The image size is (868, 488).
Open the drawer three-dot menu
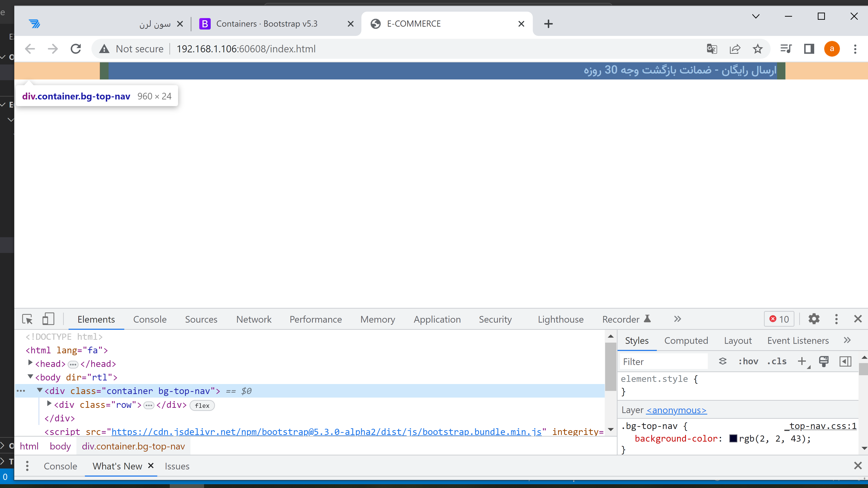coord(27,466)
